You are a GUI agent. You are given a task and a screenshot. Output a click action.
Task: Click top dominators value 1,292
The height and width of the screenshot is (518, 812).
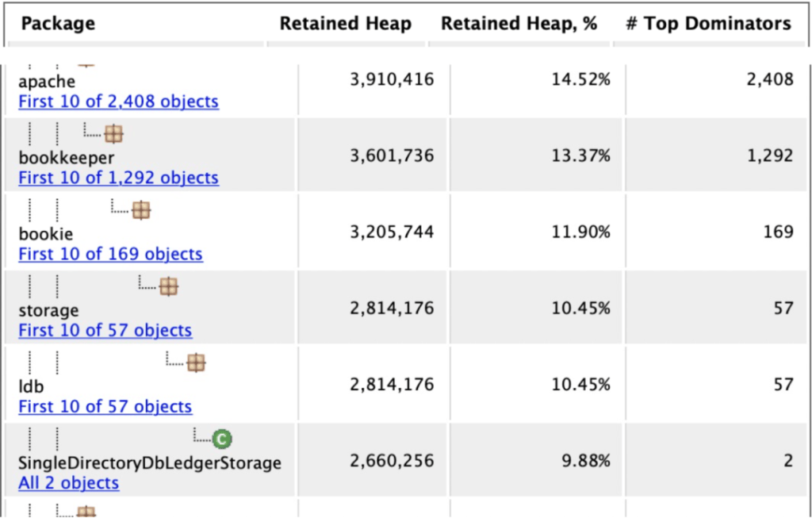[769, 155]
